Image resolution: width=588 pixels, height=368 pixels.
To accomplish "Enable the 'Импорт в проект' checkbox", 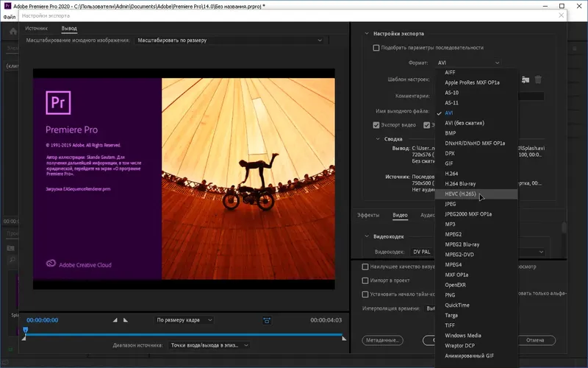I will tap(365, 280).
